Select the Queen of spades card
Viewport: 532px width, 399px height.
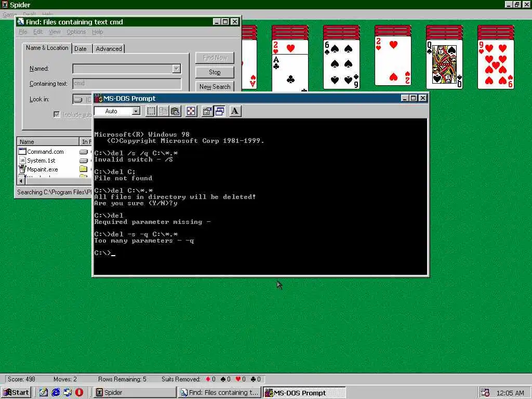point(445,64)
